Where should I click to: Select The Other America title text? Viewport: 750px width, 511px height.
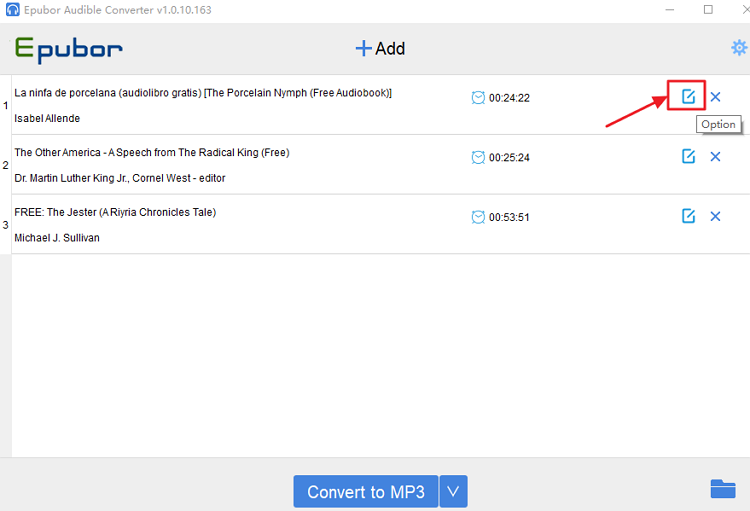coord(152,153)
